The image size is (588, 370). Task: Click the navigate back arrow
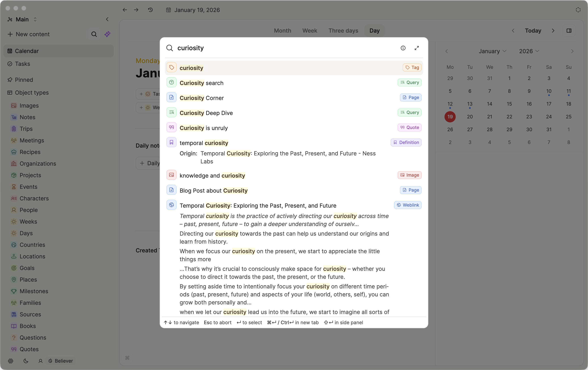pyautogui.click(x=125, y=10)
